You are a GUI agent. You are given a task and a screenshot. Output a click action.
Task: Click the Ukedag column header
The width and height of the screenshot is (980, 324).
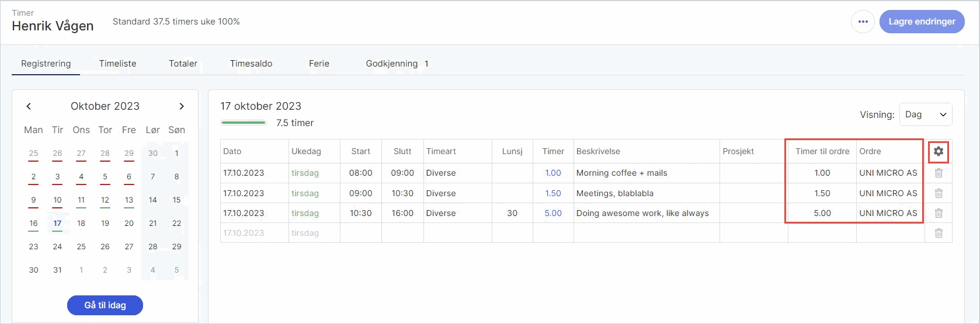314,151
